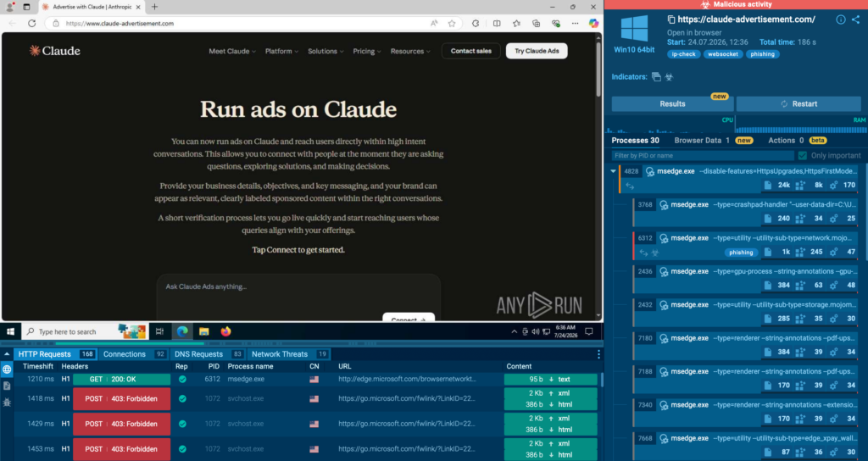The height and width of the screenshot is (461, 868).
Task: Expand the Meet Claude menu
Action: 232,51
